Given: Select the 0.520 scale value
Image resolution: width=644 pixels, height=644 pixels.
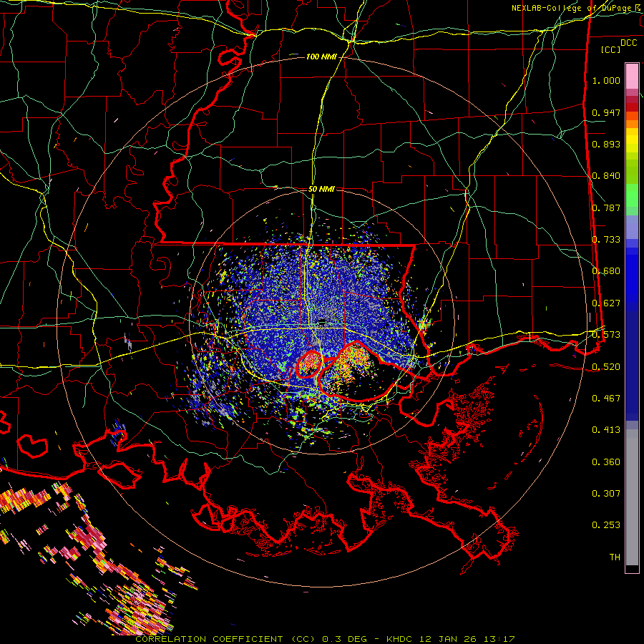Looking at the screenshot, I should tap(606, 367).
